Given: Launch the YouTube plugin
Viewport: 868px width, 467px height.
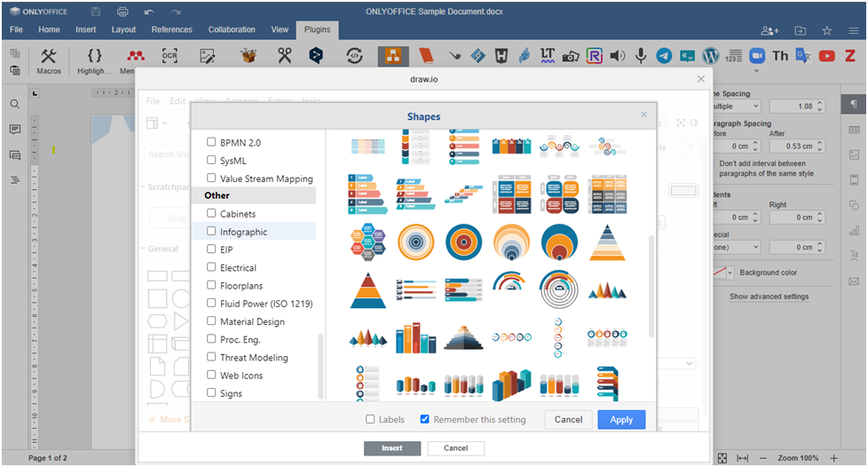Looking at the screenshot, I should [827, 55].
